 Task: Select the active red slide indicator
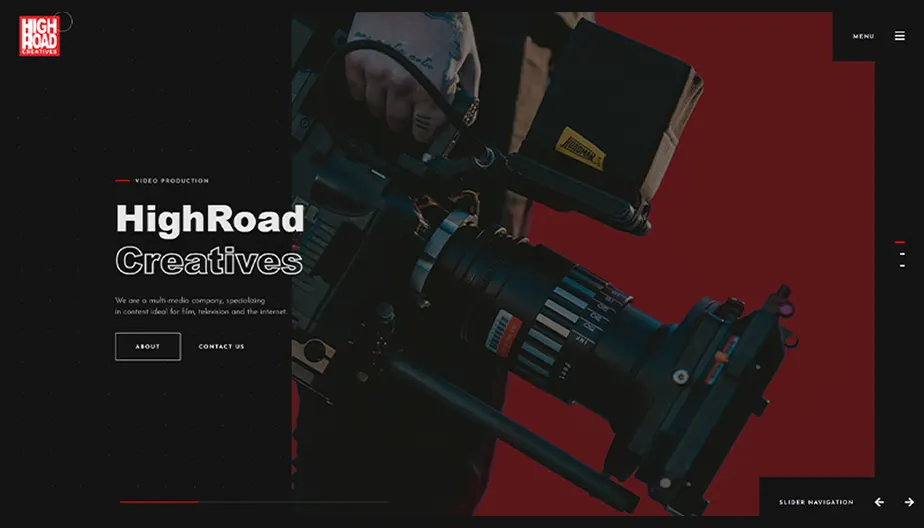pos(900,242)
